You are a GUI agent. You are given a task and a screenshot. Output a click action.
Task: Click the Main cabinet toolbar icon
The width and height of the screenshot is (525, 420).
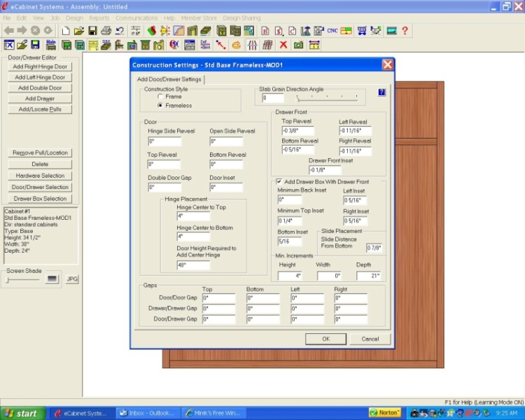click(x=51, y=45)
